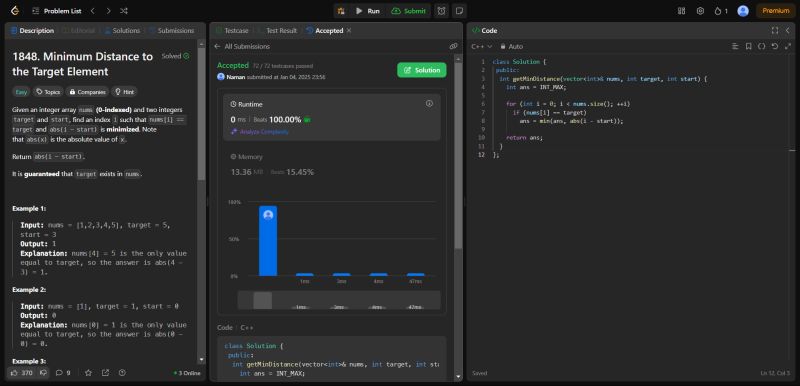Click the description panel scrollbar
This screenshot has width=800, height=386.
(201, 113)
